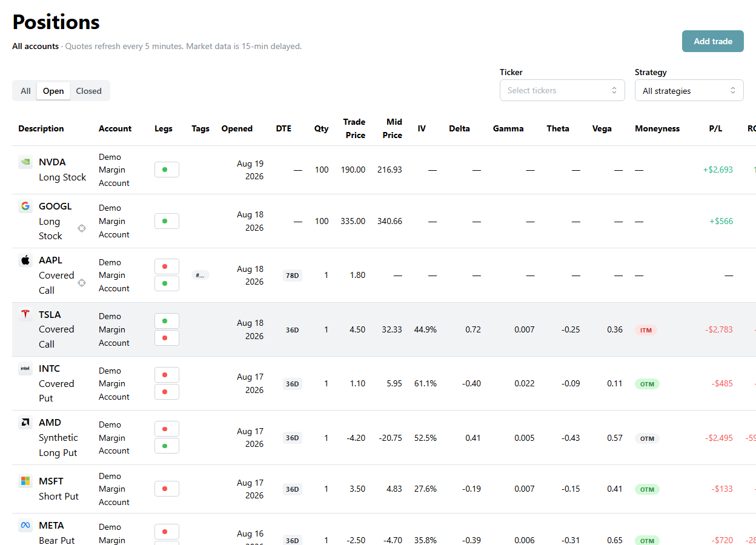The height and width of the screenshot is (545, 756).
Task: Click the ITM moneyness badge for TSLA
Action: [646, 330]
